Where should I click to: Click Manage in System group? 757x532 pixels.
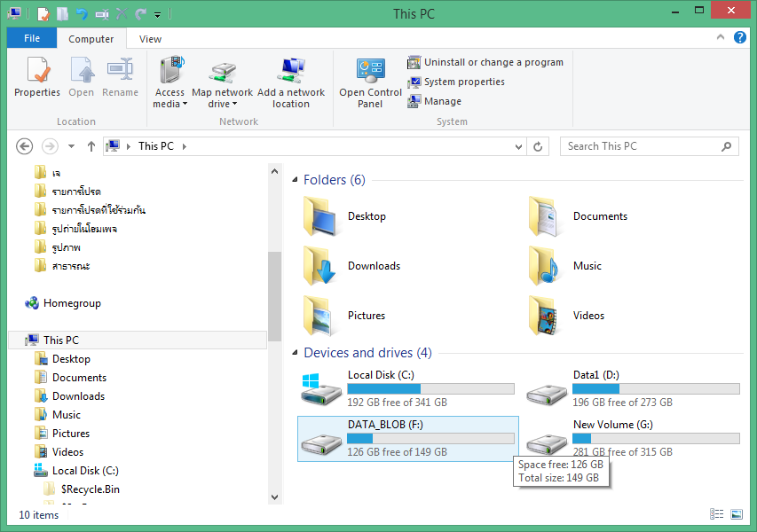pyautogui.click(x=435, y=101)
